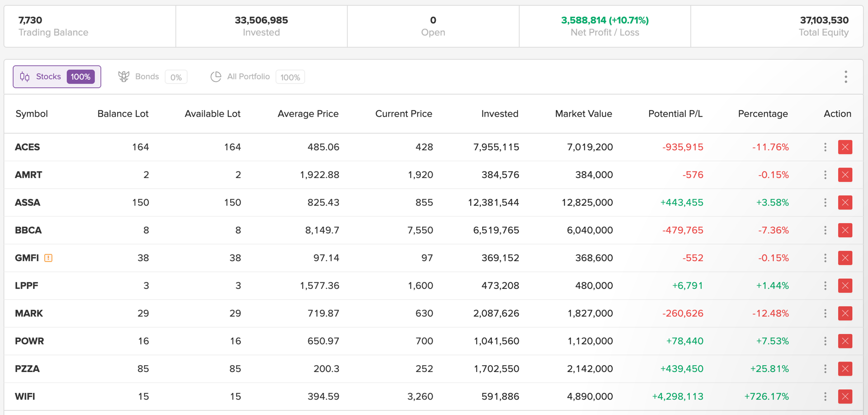Open the three-dot menu for WIFI row
Screen dimensions: 868x415
pos(825,396)
